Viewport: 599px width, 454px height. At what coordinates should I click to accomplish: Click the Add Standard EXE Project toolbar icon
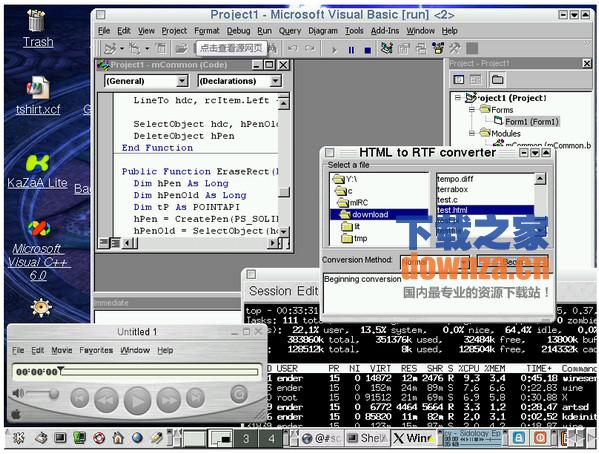tap(110, 49)
